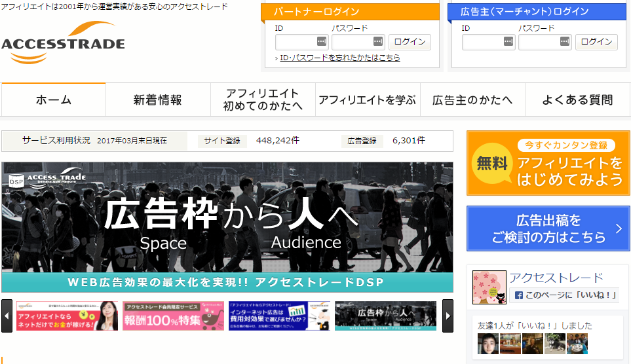Click the partner ログイン button
631x364 pixels.
[x=410, y=42]
